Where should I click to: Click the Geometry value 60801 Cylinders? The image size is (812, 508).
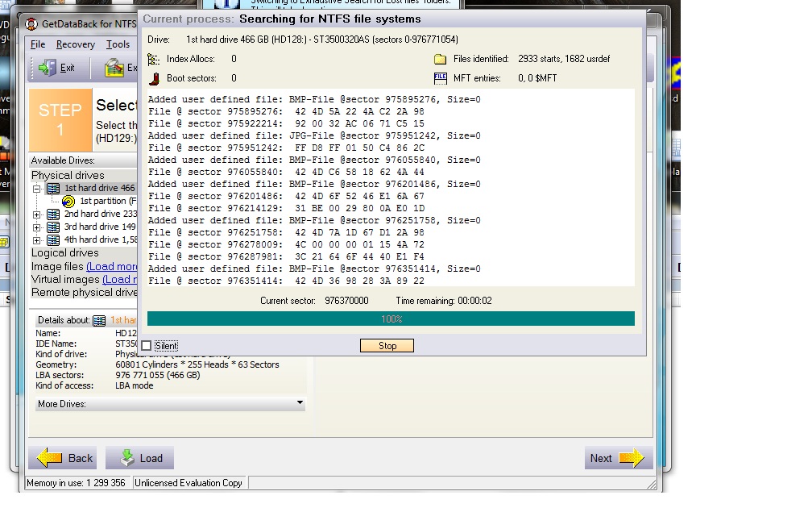[x=197, y=365]
